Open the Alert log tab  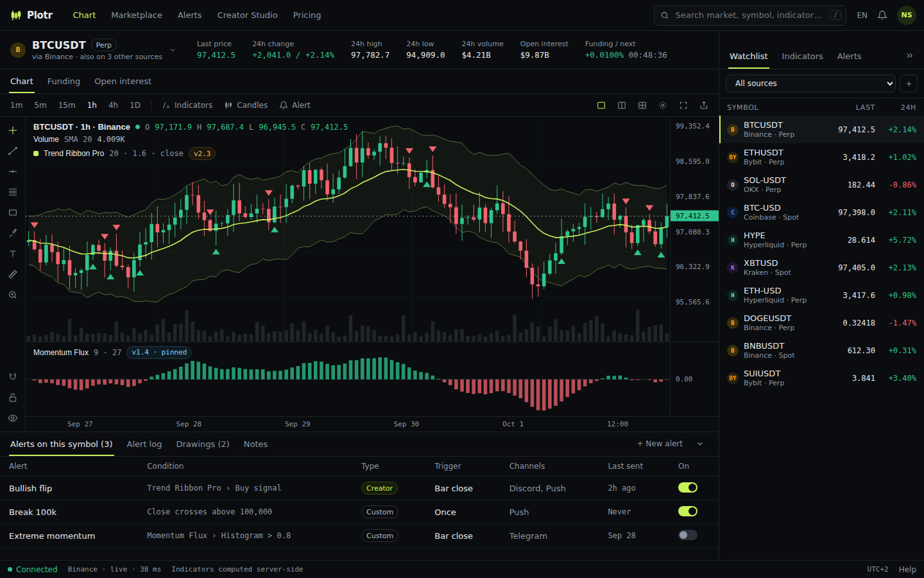coord(144,444)
